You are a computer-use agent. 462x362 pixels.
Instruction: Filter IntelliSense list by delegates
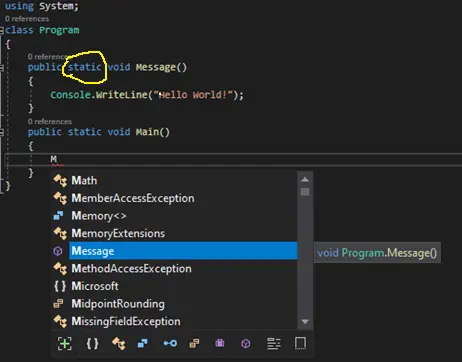coord(220,343)
